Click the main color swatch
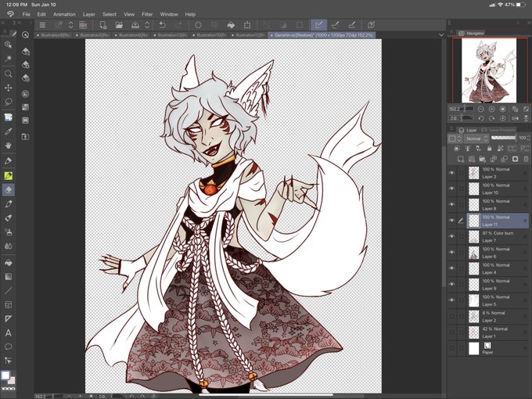 [5, 375]
